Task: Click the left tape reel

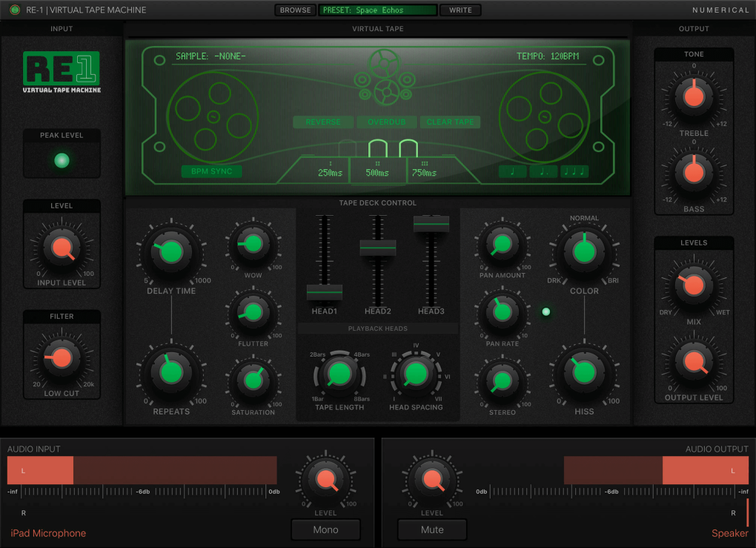Action: coord(212,116)
